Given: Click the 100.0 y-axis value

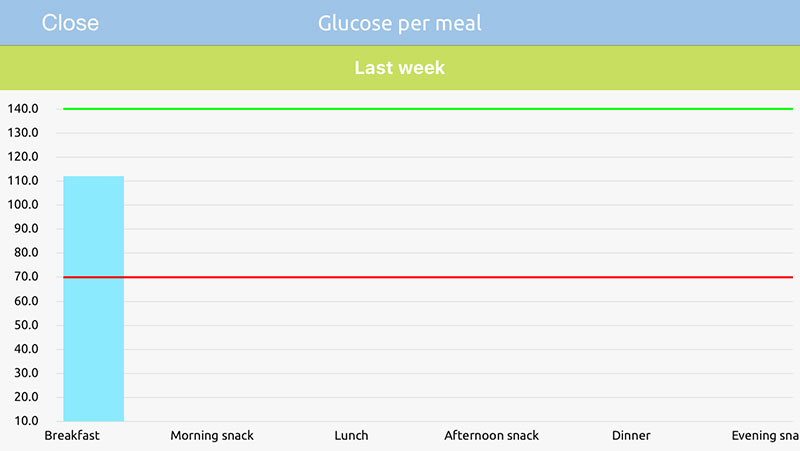Looking at the screenshot, I should click(22, 205).
